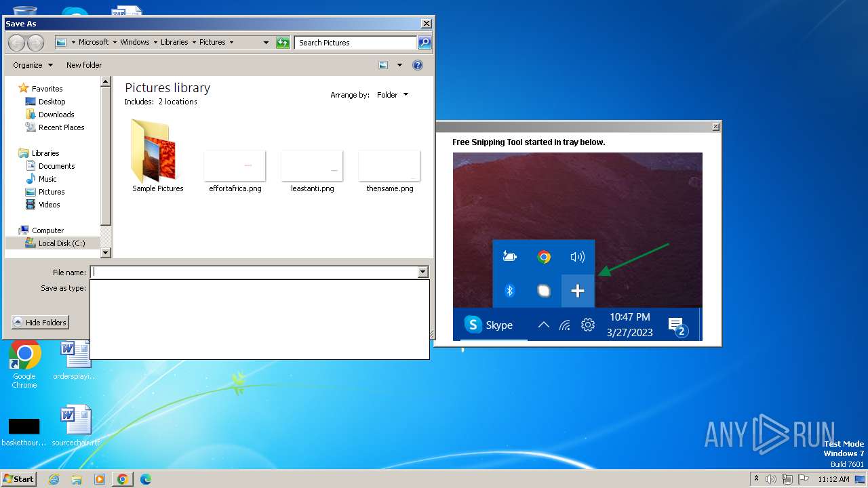Select the thensame.png file
Viewport: 868px width, 488px height.
(x=389, y=172)
